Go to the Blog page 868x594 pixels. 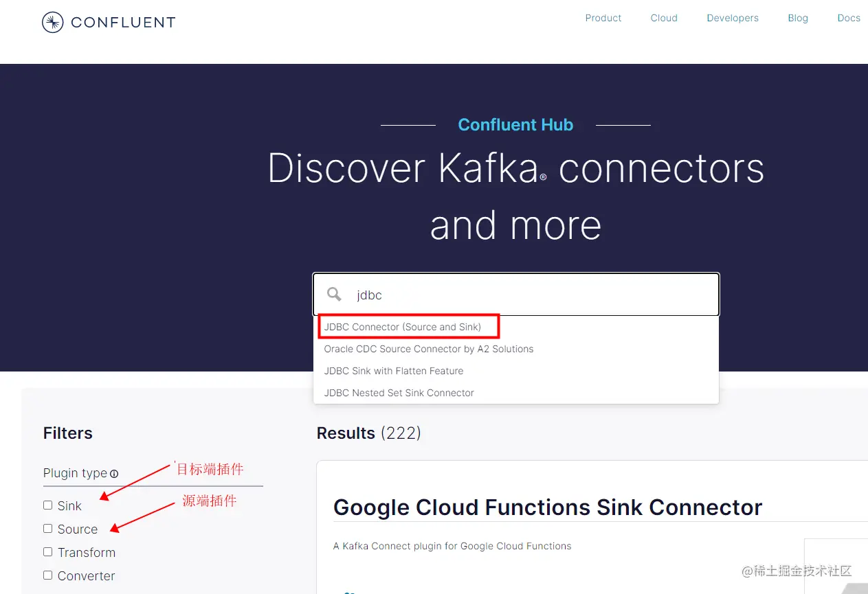[x=798, y=19]
